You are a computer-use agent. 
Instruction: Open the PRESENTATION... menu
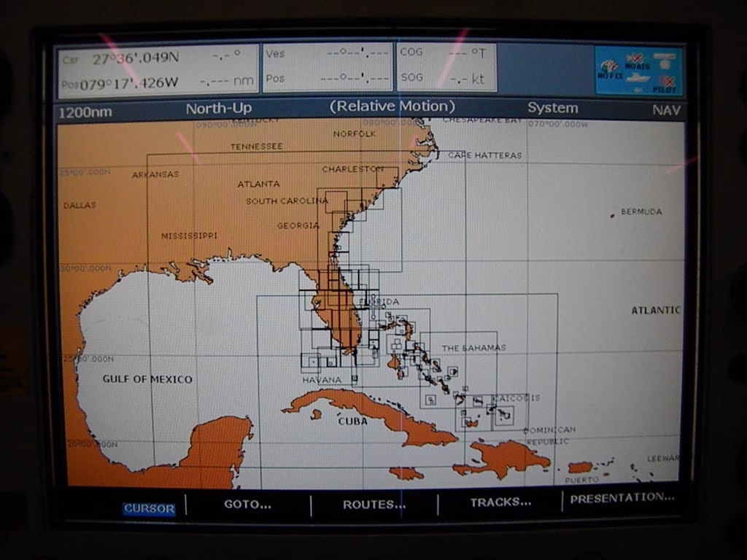click(622, 499)
